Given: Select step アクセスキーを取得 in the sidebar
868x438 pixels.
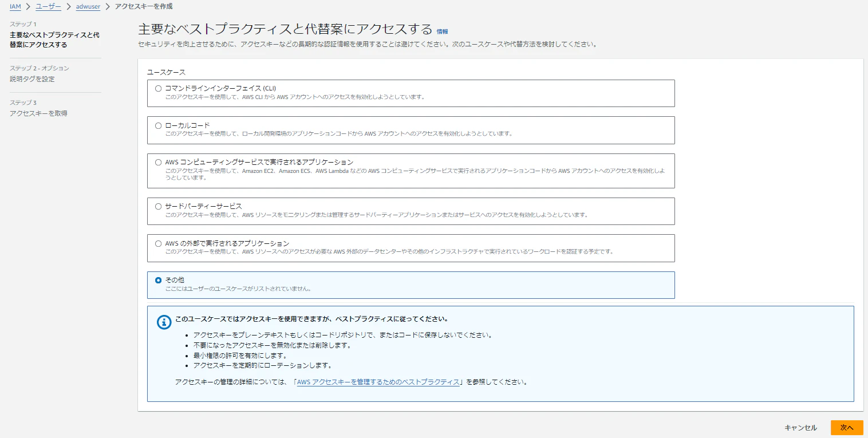Looking at the screenshot, I should pos(38,113).
